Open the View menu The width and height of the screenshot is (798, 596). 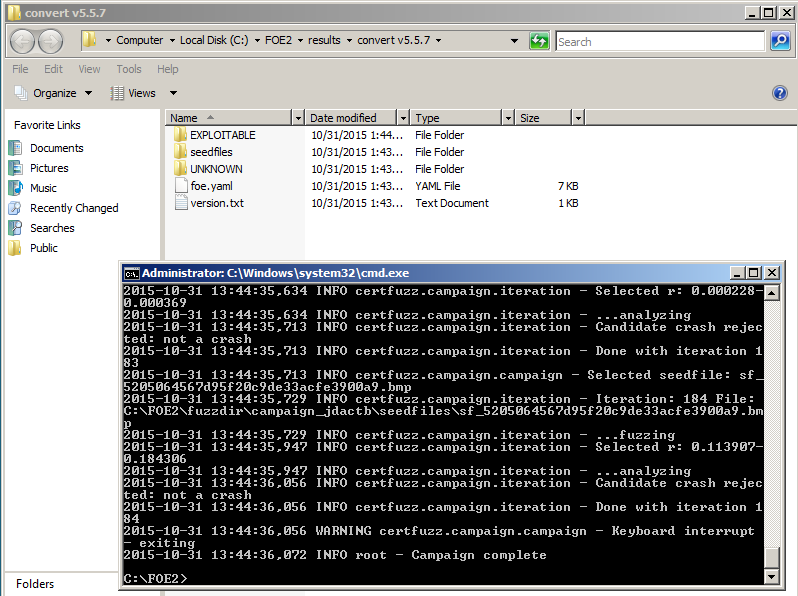[x=89, y=69]
